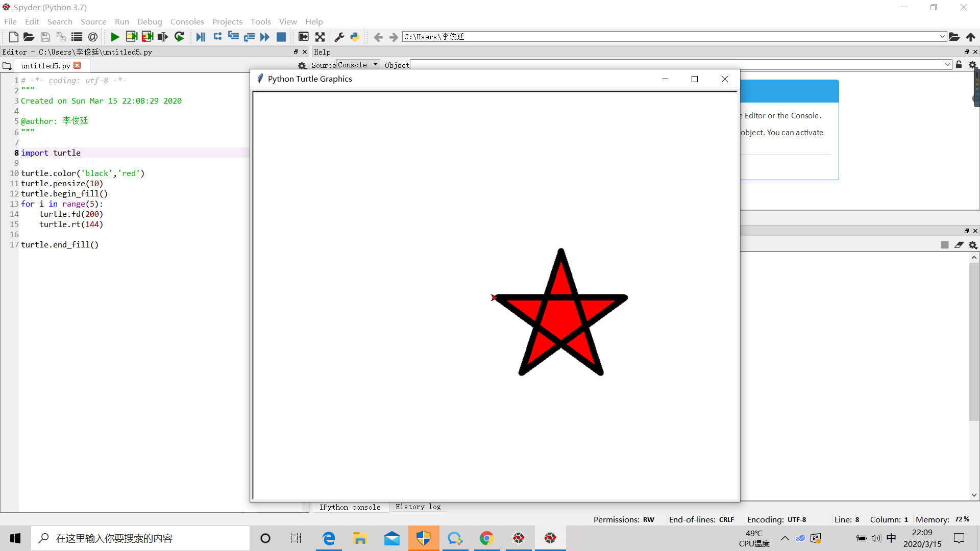The width and height of the screenshot is (980, 551).
Task: Open the Consoles menu
Action: coord(187,21)
